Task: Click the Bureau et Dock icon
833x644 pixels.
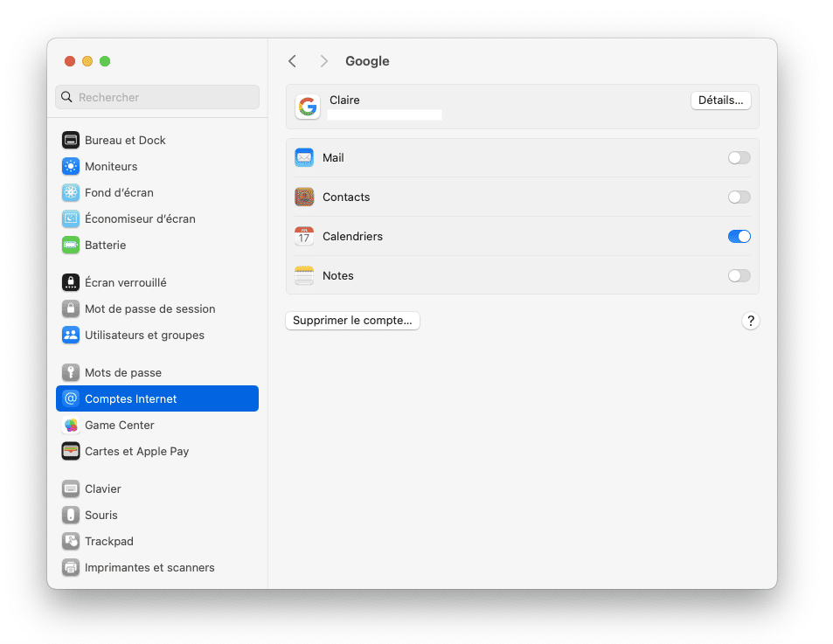Action: pos(71,140)
